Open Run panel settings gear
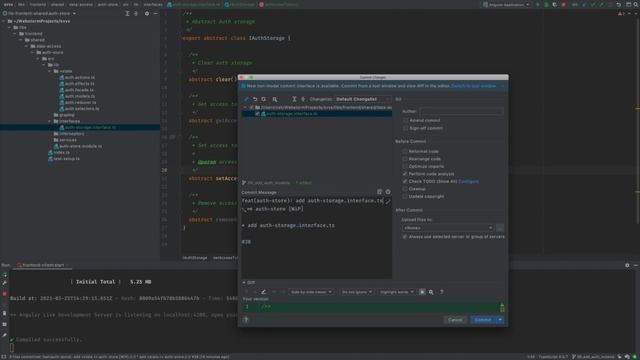The height and width of the screenshot is (360, 640). click(627, 265)
